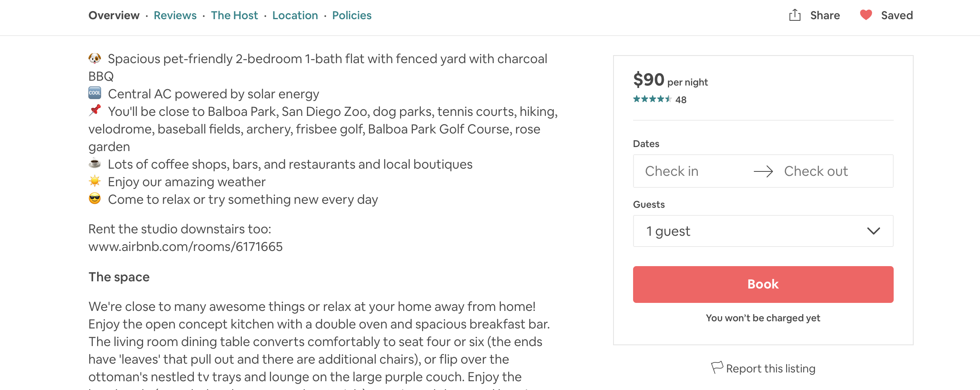Image resolution: width=980 pixels, height=390 pixels.
Task: Open the Location section link
Action: point(295,15)
